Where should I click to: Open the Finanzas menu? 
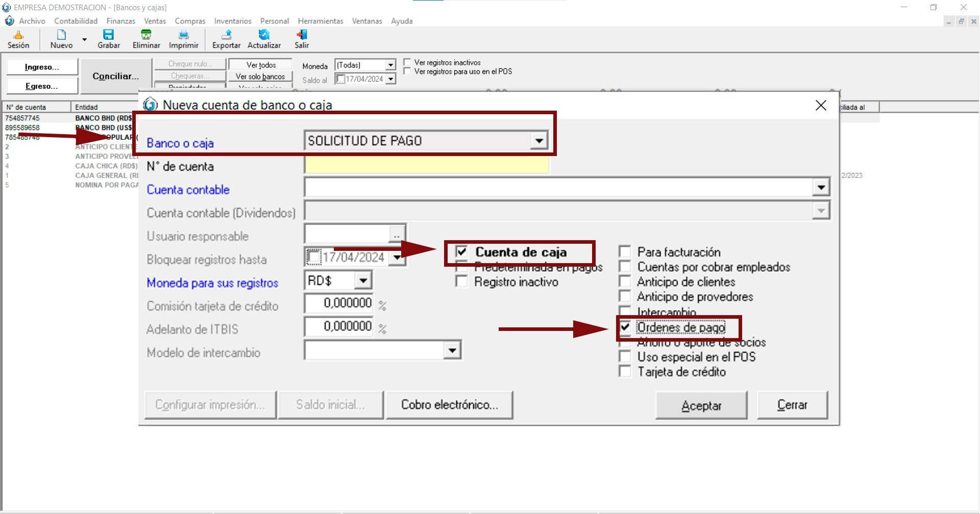pos(120,21)
